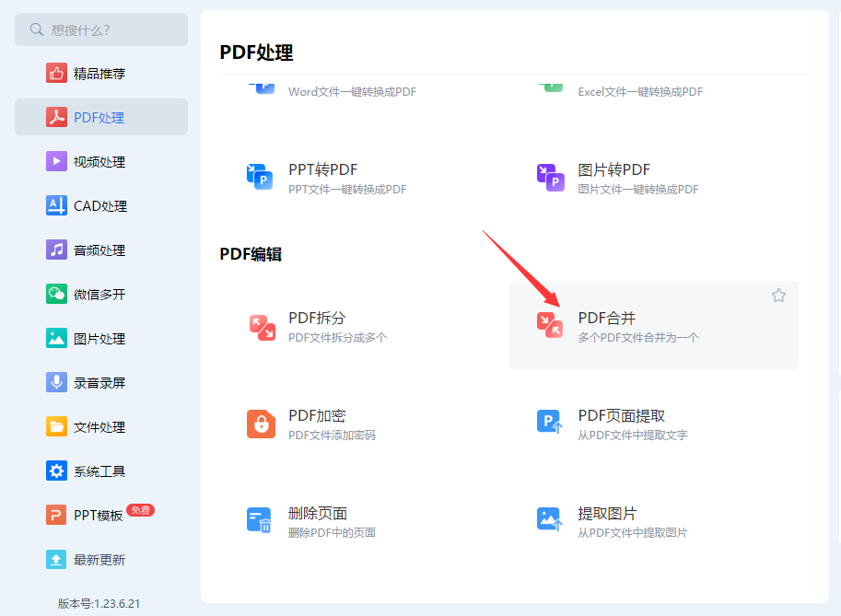Viewport: 841px width, 616px height.
Task: Launch the PDF加密 tool
Action: pos(317,415)
